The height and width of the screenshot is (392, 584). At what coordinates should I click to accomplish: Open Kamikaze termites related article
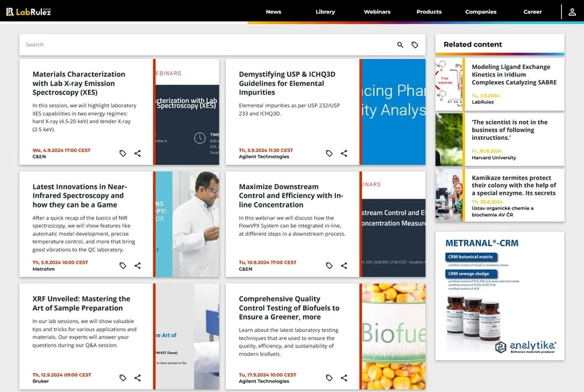pyautogui.click(x=514, y=185)
